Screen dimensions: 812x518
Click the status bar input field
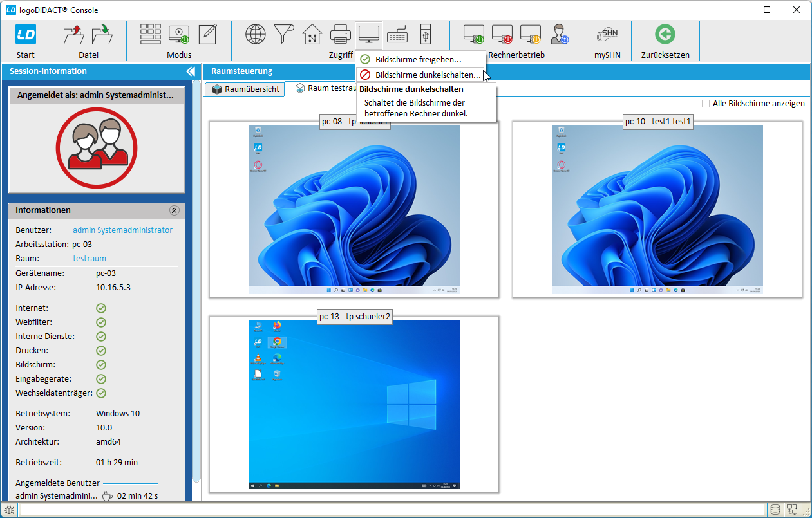392,510
